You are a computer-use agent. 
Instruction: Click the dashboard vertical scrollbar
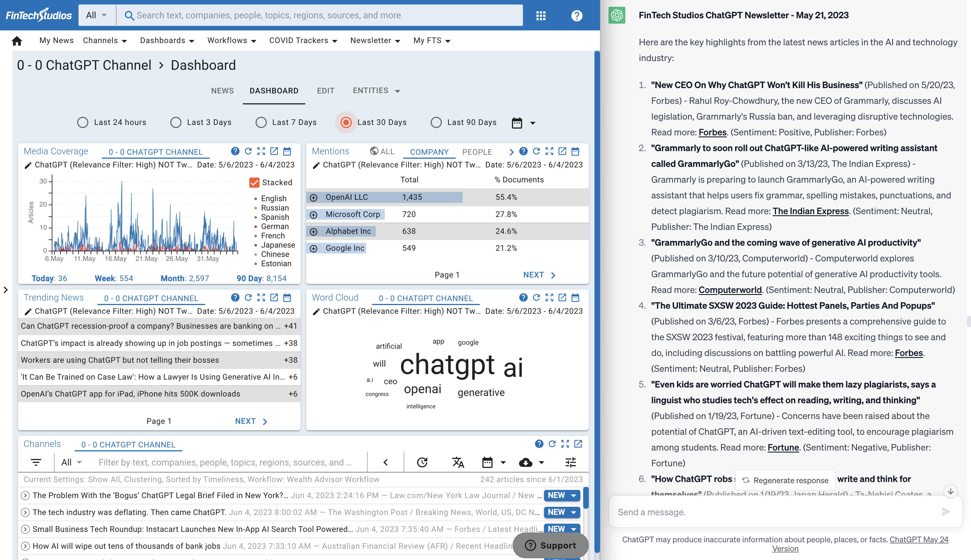tap(597, 302)
